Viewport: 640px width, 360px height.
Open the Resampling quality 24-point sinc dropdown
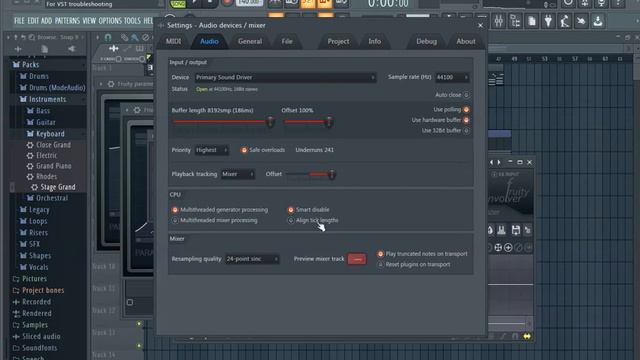(252, 259)
